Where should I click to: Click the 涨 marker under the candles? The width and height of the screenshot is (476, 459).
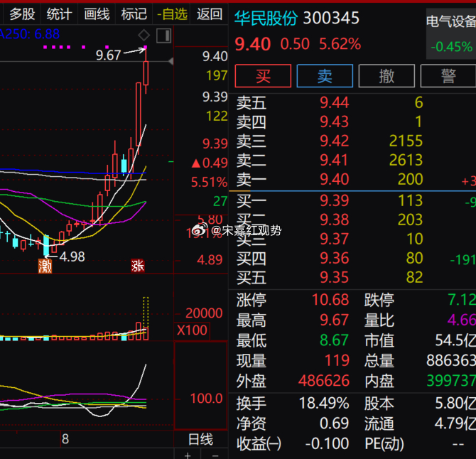[x=138, y=266]
